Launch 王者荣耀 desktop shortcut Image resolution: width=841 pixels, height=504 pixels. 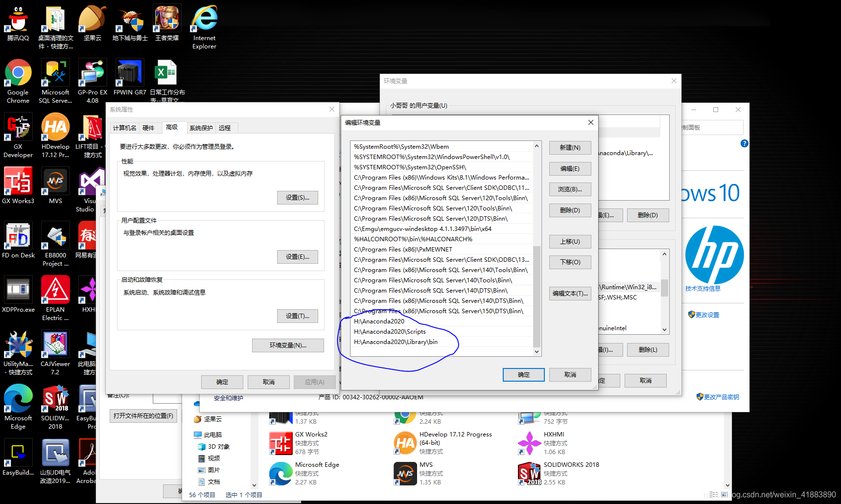pos(167,23)
